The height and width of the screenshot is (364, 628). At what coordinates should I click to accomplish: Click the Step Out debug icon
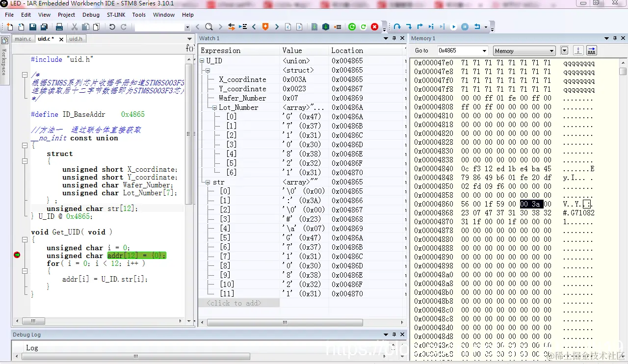[x=420, y=27]
